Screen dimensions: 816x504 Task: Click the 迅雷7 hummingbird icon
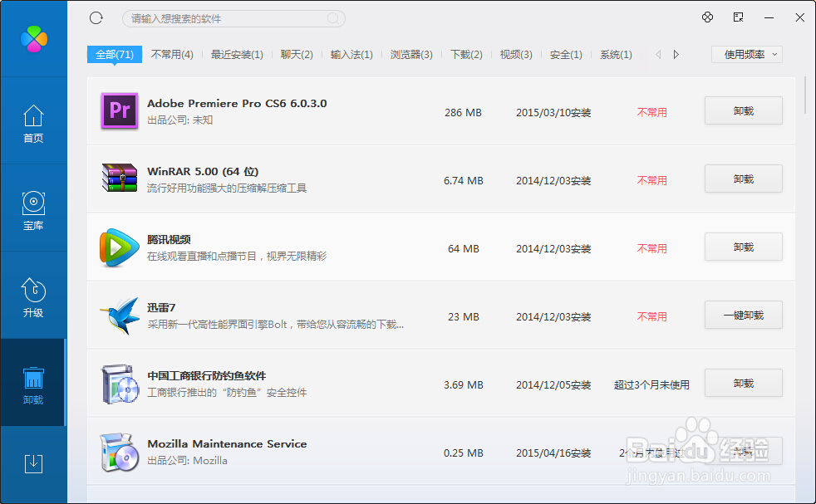120,316
